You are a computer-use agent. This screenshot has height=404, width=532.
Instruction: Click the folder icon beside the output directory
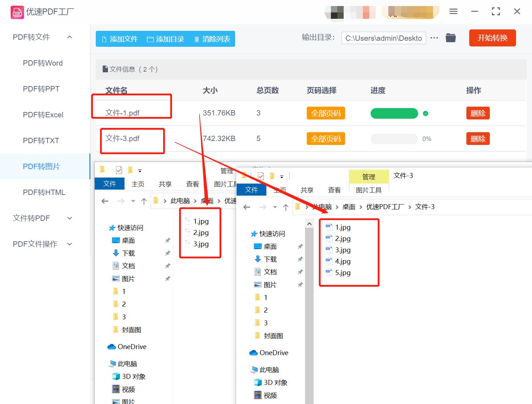(x=450, y=38)
